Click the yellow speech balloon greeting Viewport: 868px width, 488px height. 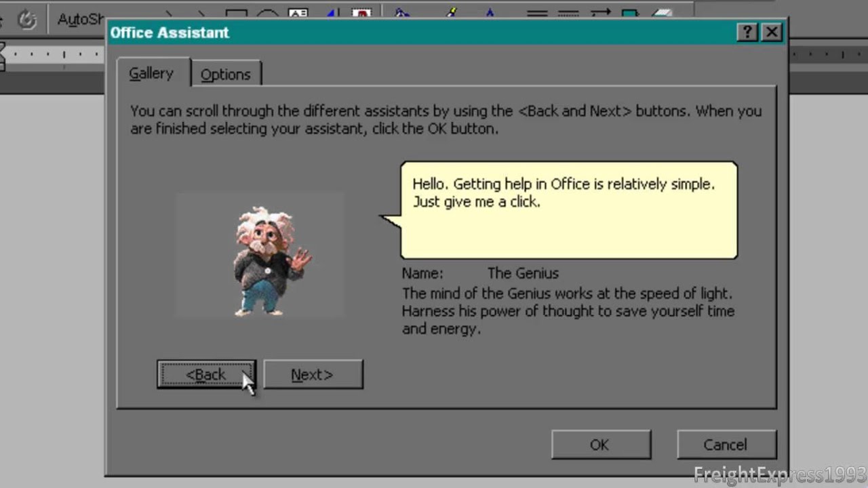coord(569,210)
